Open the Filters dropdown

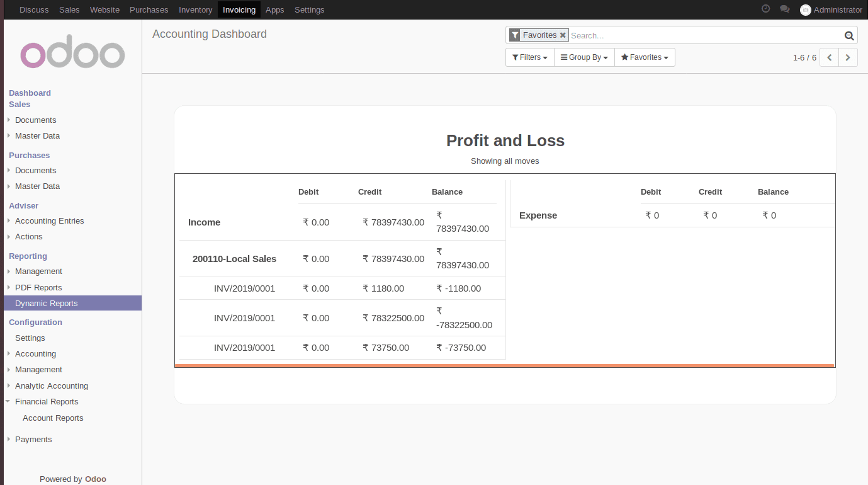click(x=529, y=57)
